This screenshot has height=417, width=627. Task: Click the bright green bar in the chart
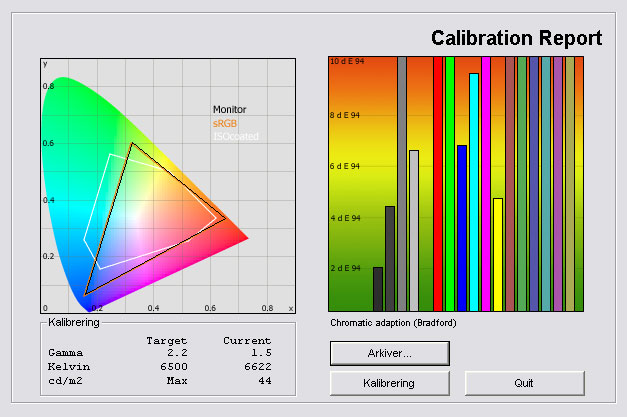coord(450,184)
